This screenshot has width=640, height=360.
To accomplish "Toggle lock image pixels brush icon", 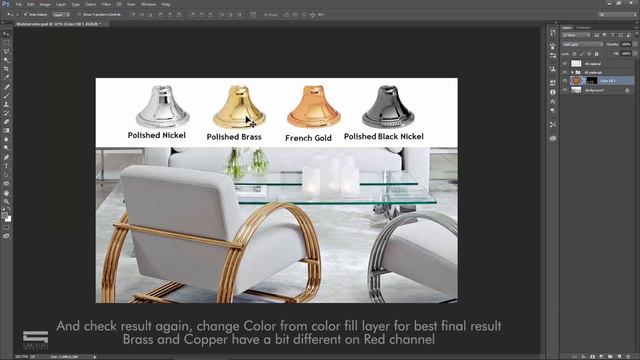I will (582, 54).
